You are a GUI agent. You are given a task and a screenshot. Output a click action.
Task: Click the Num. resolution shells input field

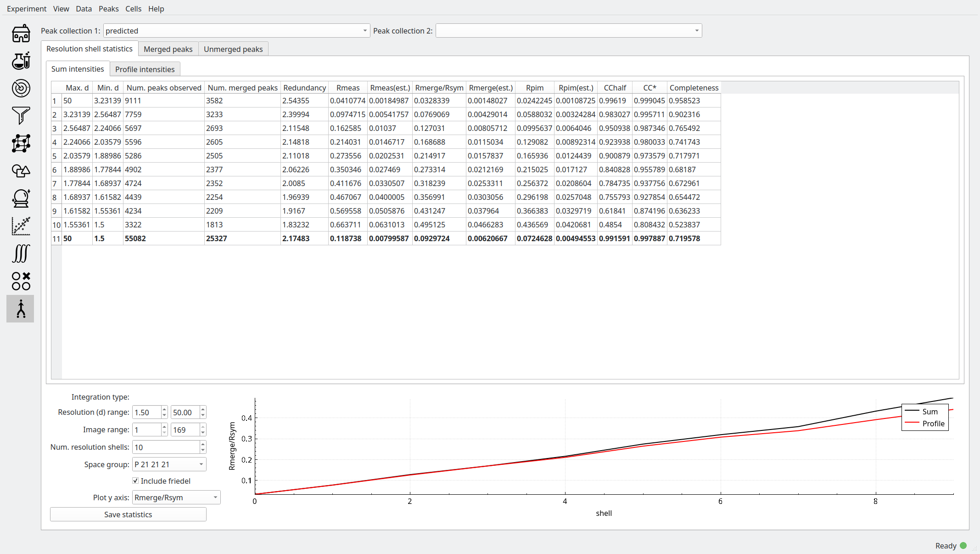166,447
